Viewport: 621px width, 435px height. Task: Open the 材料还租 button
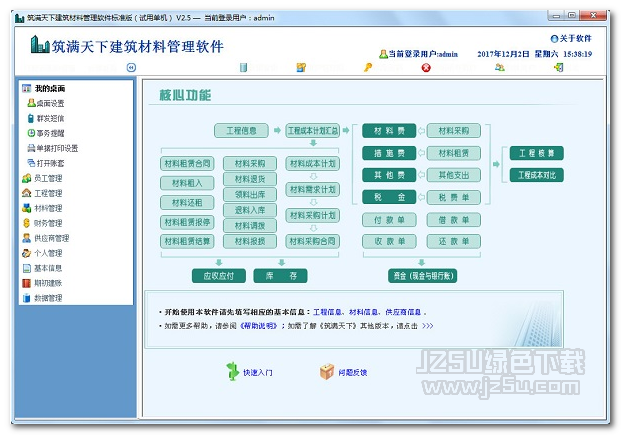pos(187,202)
